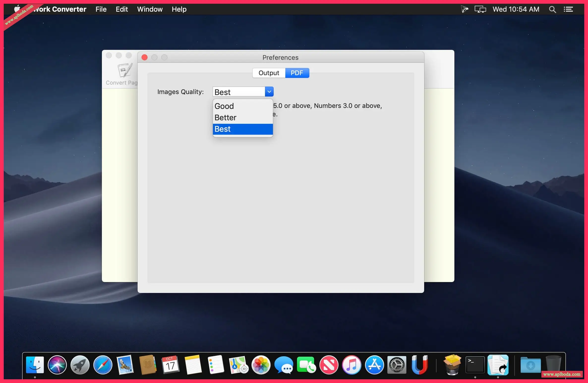Switch to the Output tab
The image size is (588, 383).
pyautogui.click(x=269, y=73)
